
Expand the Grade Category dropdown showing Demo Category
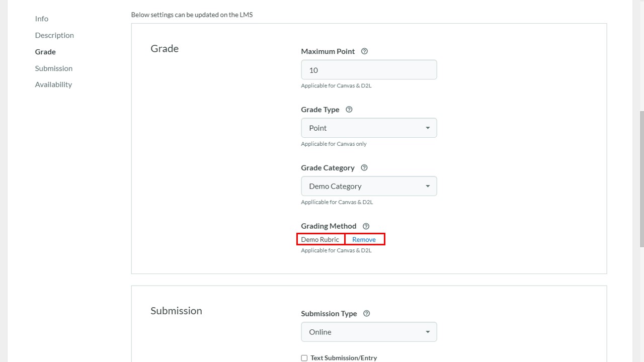pos(369,187)
